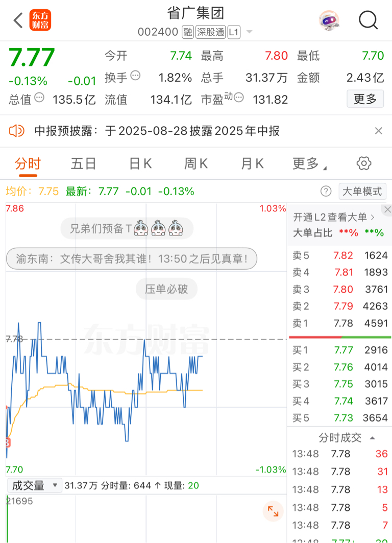Select the 买3 7.75 order row

340,384
